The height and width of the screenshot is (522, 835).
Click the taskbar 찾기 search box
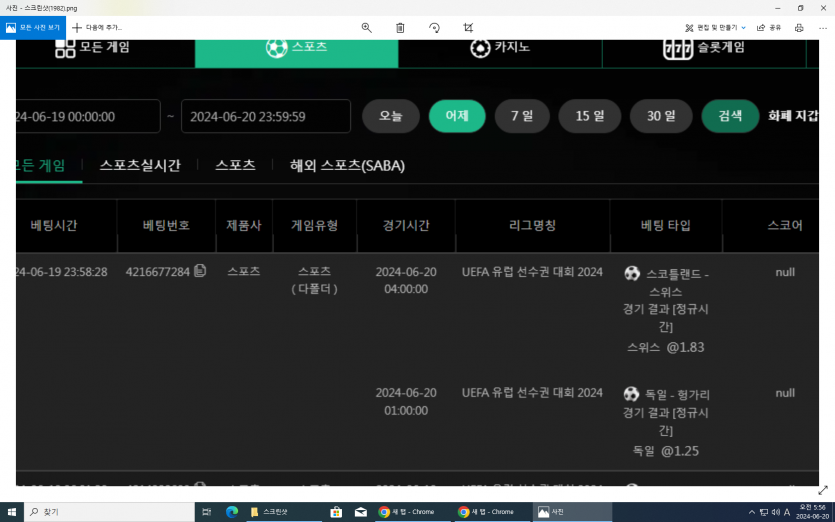click(x=109, y=512)
